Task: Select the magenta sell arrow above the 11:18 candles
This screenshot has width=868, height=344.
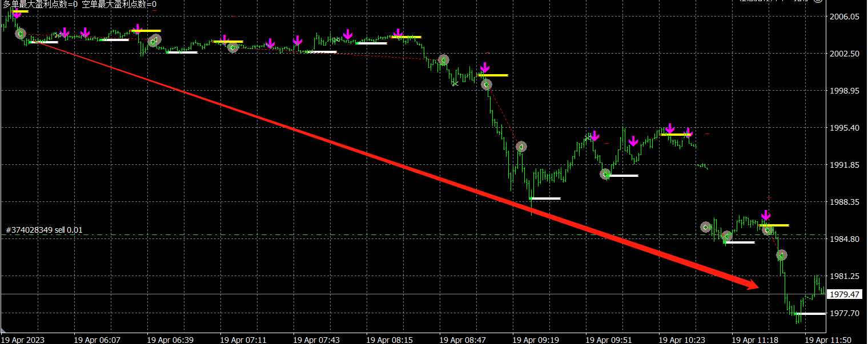Action: (766, 216)
